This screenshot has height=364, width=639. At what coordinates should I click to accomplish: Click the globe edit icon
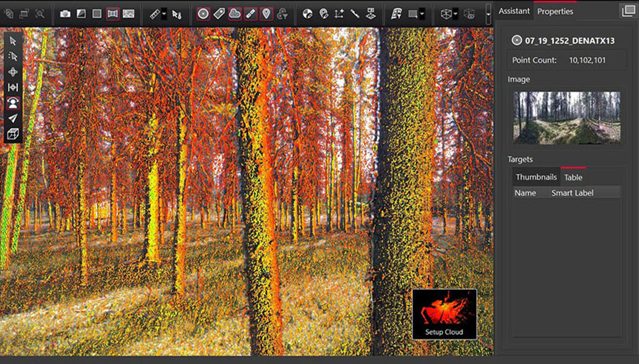pos(308,14)
